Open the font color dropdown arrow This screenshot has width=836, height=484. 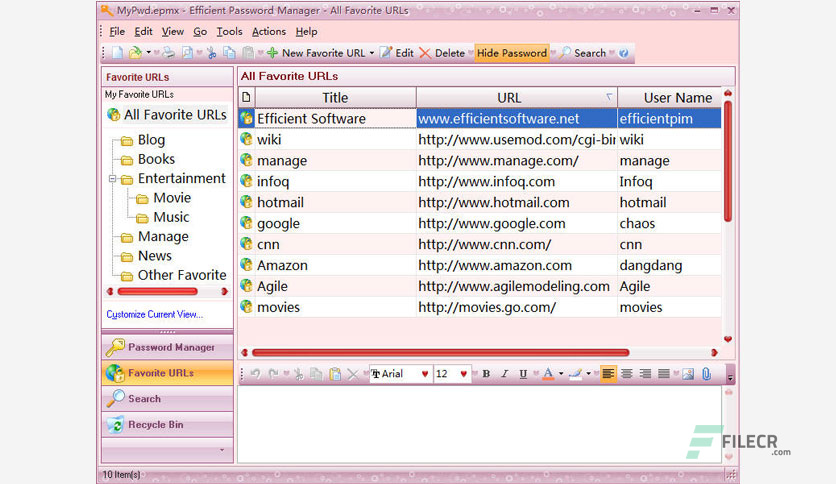point(561,374)
